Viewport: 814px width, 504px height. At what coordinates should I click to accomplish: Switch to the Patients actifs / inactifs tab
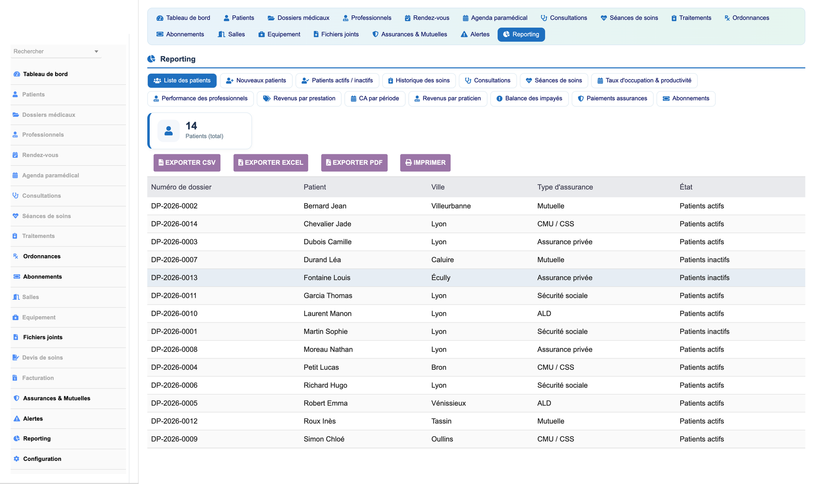[337, 81]
